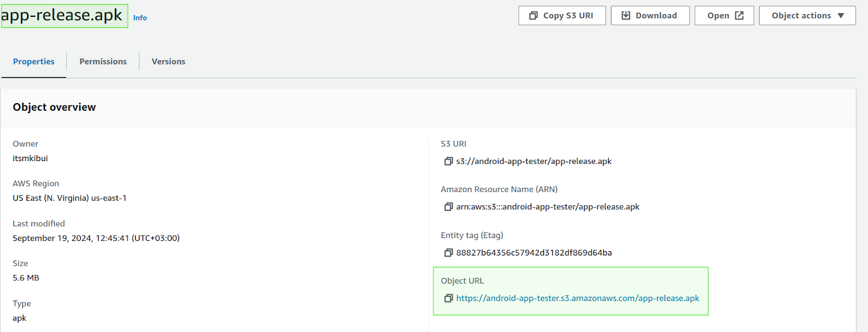The width and height of the screenshot is (868, 332).
Task: Click the Object overview section heading
Action: click(54, 107)
